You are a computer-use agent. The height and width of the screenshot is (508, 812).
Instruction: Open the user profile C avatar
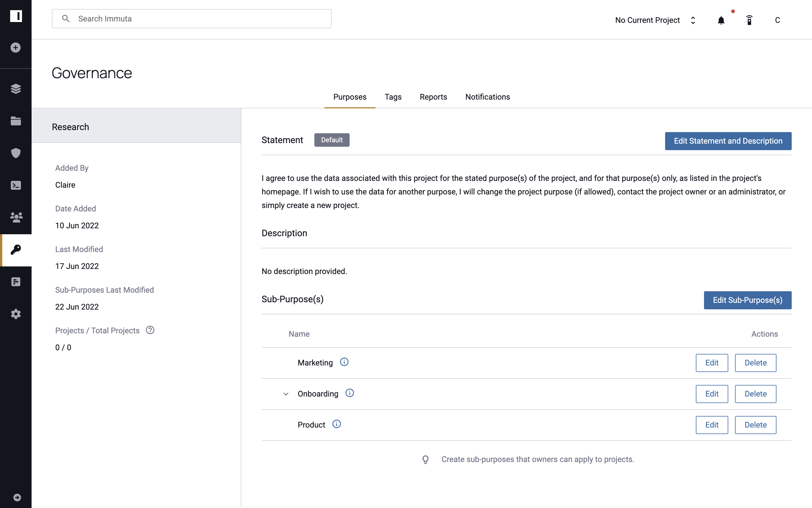777,21
